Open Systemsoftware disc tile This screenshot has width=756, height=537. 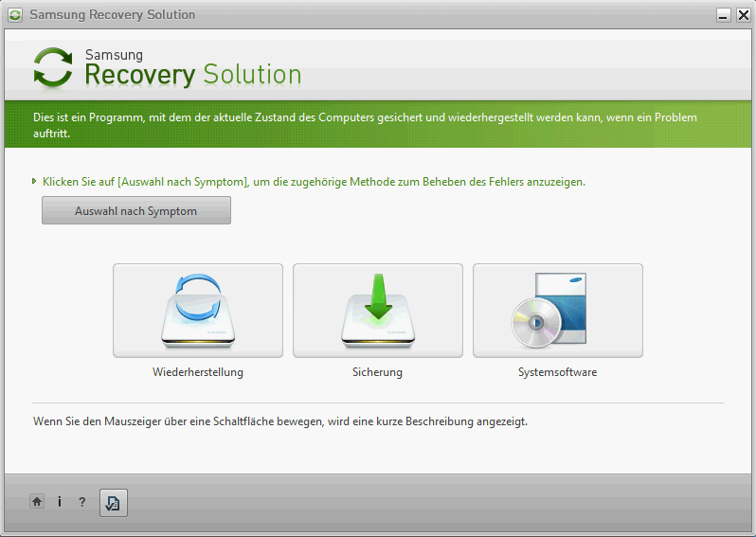(x=557, y=311)
